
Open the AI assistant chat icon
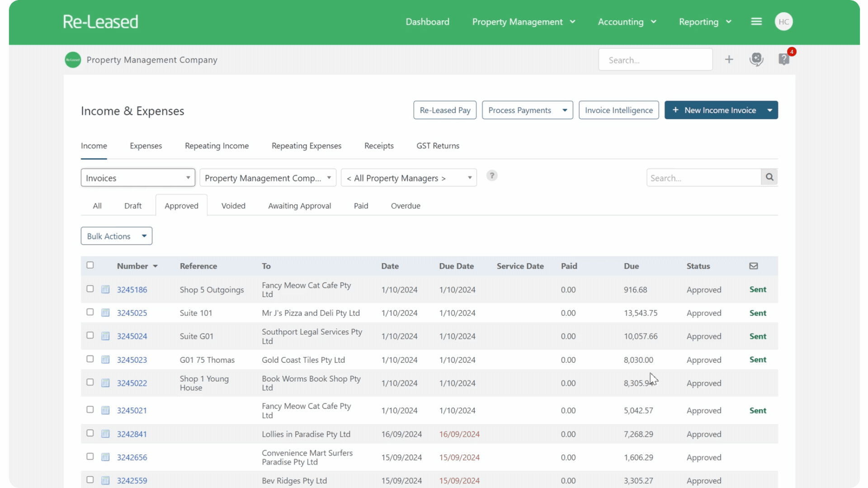click(756, 59)
